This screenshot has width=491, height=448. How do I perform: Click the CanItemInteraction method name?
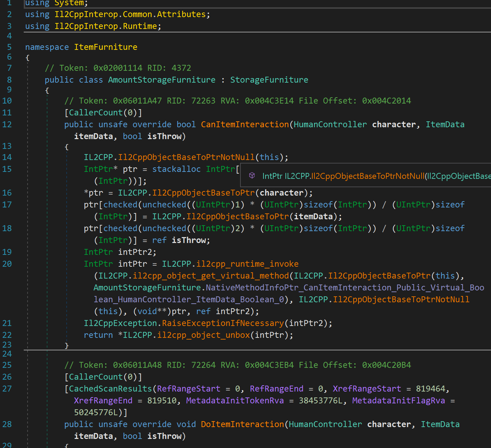pyautogui.click(x=245, y=124)
